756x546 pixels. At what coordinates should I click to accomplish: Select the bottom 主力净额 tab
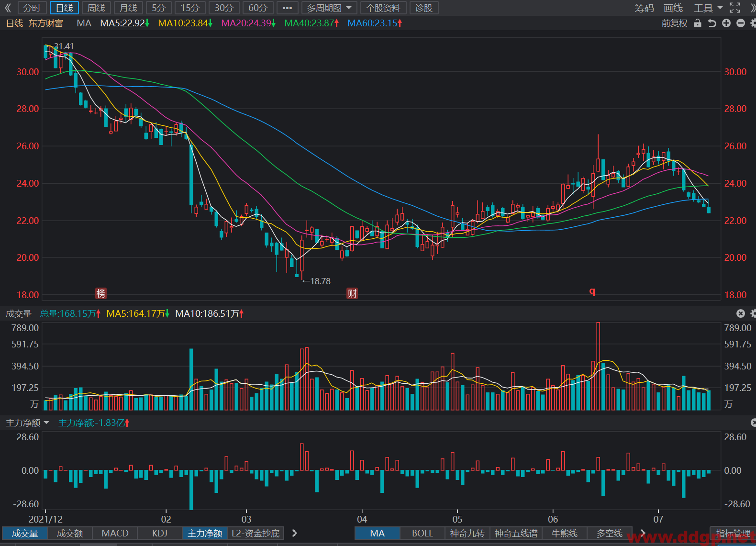click(x=205, y=533)
